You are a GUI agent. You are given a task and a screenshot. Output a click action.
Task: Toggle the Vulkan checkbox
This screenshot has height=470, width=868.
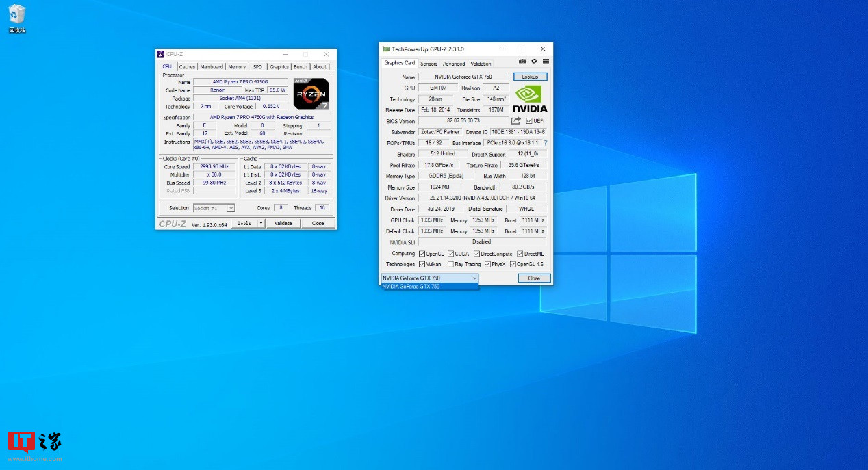tap(422, 264)
